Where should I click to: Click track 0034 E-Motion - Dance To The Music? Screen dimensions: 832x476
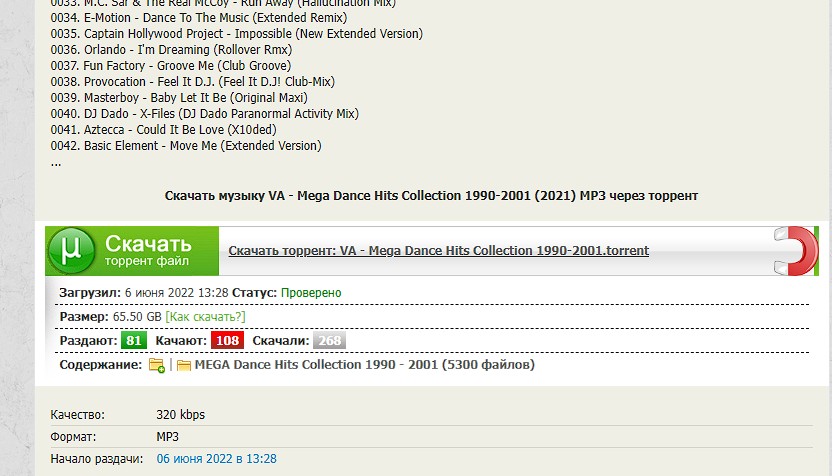199,18
